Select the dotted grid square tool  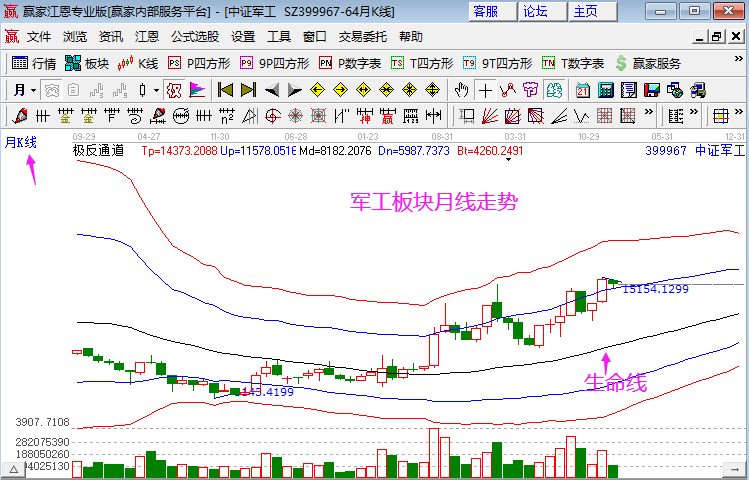tap(604, 116)
